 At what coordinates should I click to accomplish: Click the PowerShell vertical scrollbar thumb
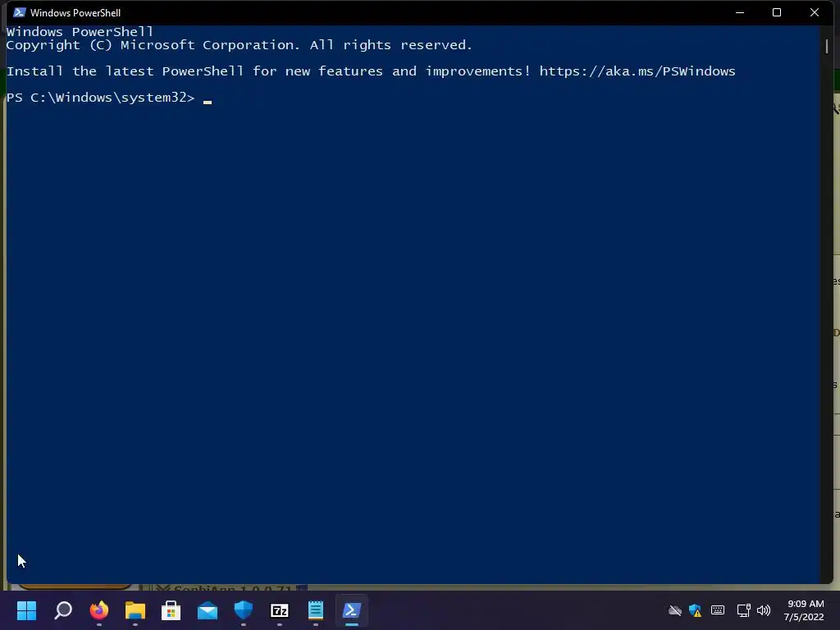pos(827,46)
